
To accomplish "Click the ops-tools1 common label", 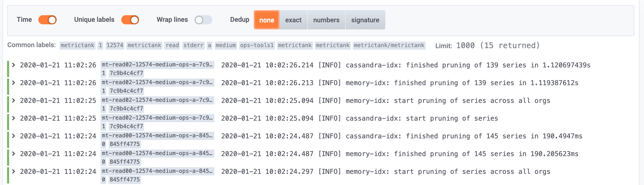I will (x=257, y=45).
